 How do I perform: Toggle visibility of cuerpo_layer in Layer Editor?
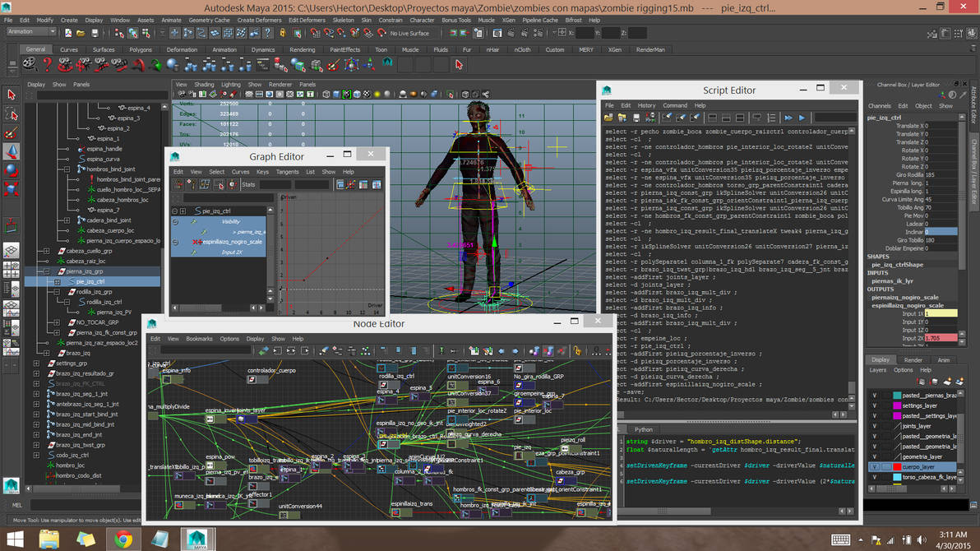pyautogui.click(x=875, y=467)
